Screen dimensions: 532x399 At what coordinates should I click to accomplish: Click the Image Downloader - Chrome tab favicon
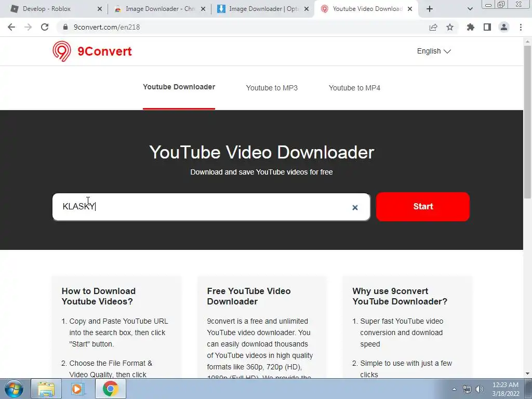[118, 9]
